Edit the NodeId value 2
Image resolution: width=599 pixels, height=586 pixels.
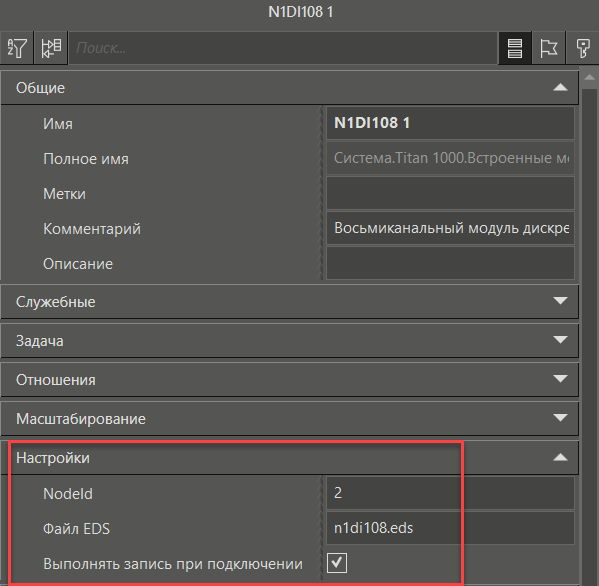pos(450,493)
